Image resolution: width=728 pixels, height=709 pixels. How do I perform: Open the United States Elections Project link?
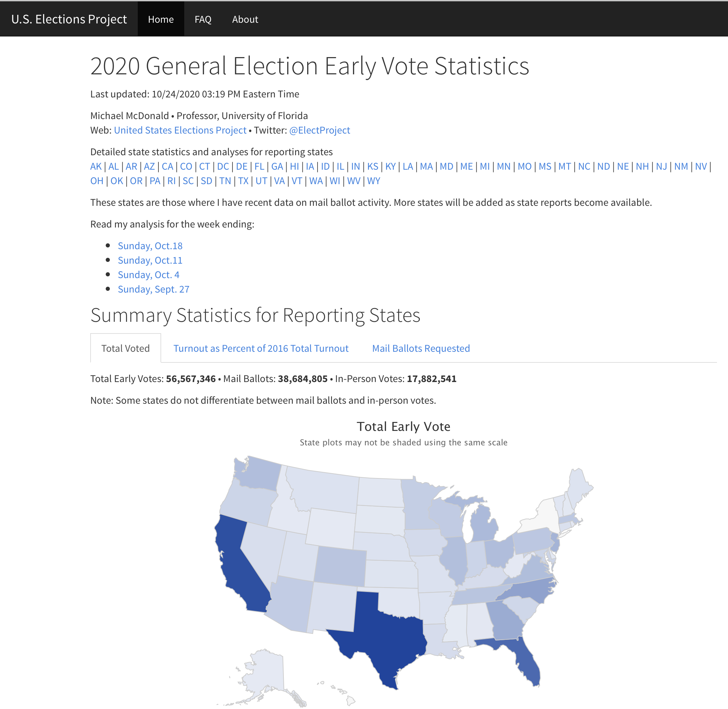[180, 130]
